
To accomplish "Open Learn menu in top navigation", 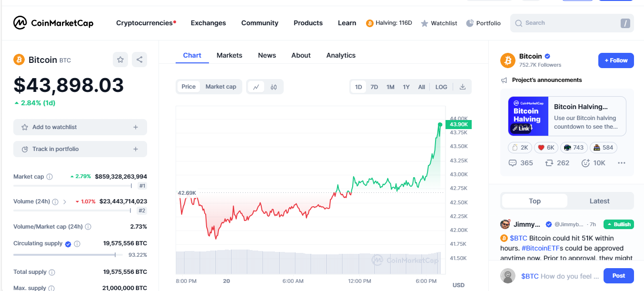I will click(347, 23).
